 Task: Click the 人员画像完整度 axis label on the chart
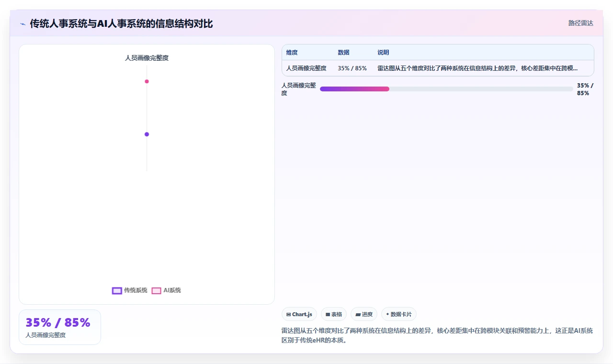coord(147,58)
